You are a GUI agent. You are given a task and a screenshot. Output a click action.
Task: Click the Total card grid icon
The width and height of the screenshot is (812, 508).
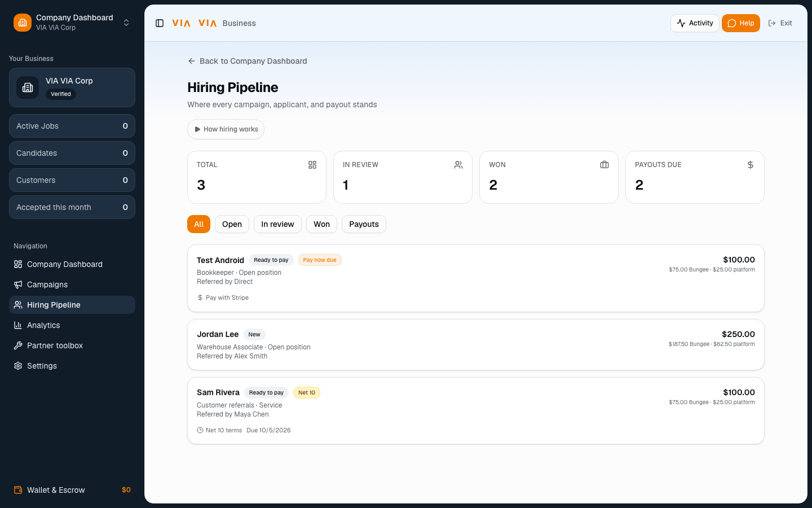click(x=312, y=165)
